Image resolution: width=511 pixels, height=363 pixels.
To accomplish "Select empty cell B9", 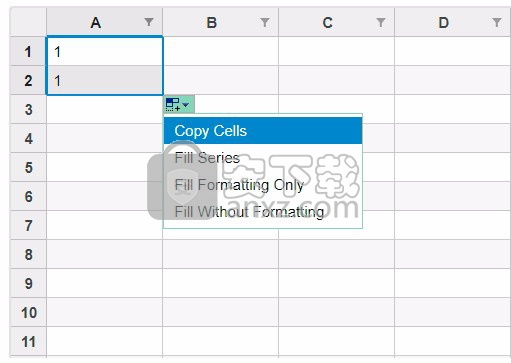I will click(220, 283).
